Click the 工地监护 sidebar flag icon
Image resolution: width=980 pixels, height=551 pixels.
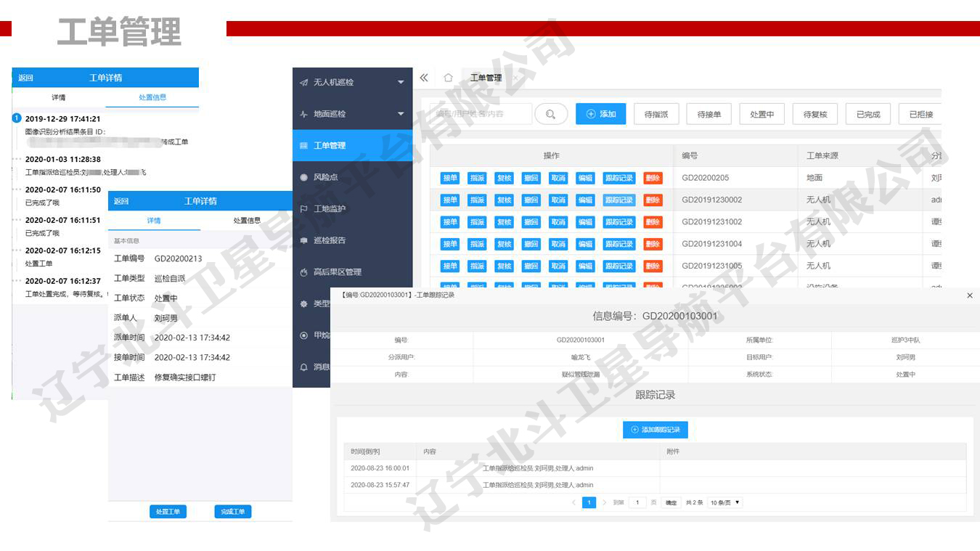303,209
